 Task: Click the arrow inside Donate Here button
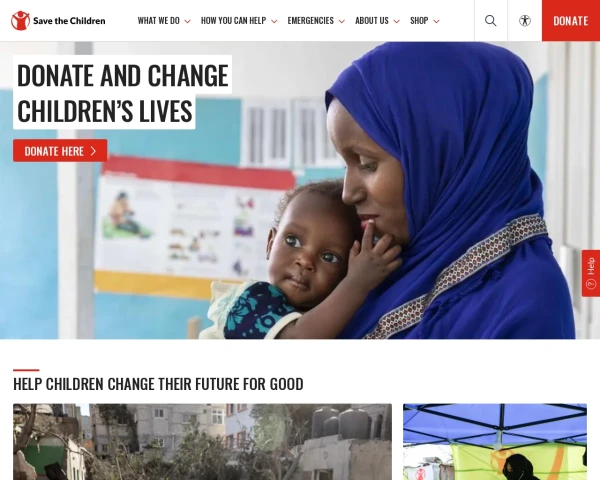click(x=93, y=151)
